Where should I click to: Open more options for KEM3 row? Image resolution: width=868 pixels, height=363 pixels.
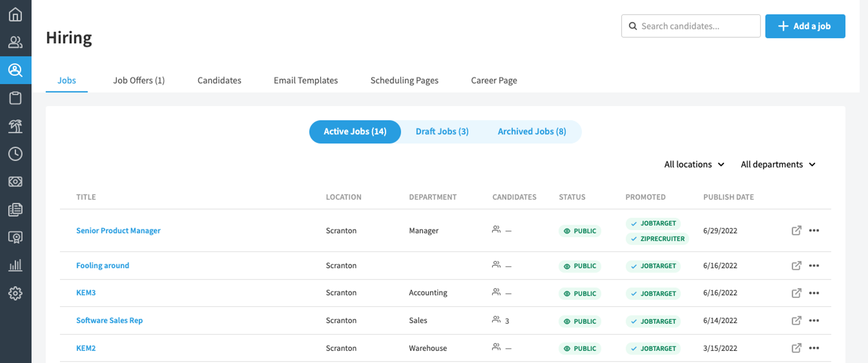(814, 293)
